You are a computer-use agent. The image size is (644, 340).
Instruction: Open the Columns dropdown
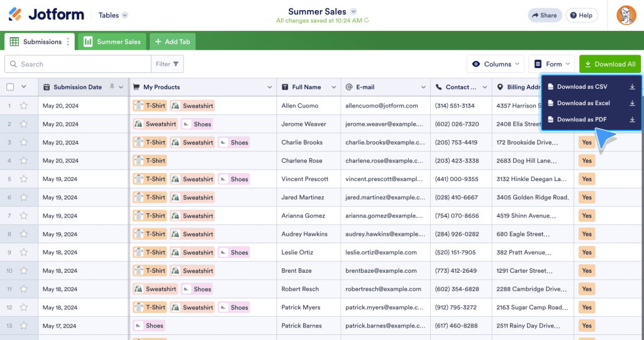[496, 64]
